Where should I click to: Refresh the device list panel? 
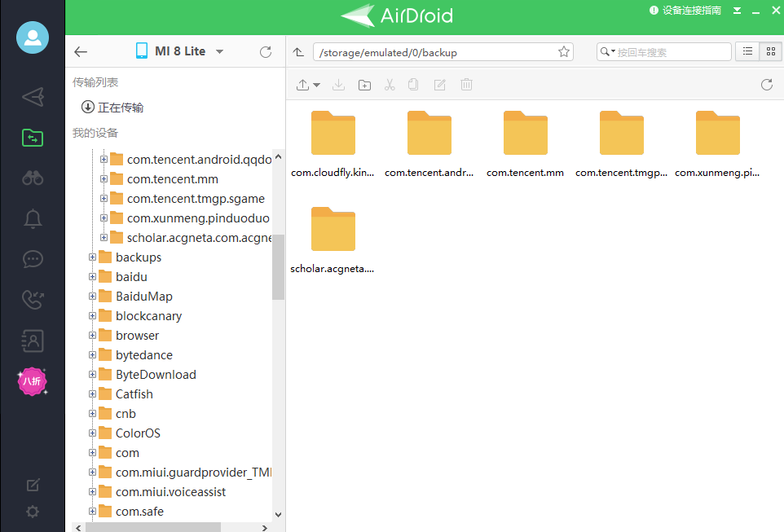click(x=266, y=51)
